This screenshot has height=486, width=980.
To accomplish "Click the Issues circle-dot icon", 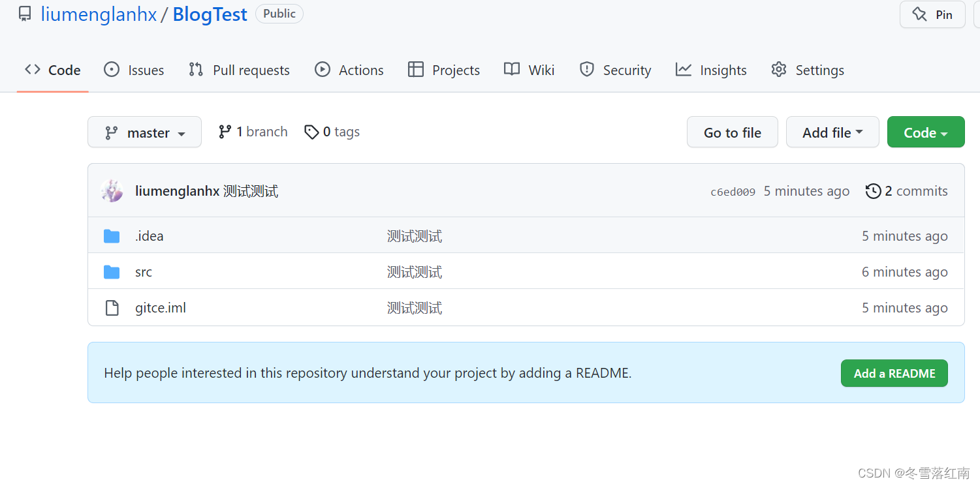I will pyautogui.click(x=112, y=69).
